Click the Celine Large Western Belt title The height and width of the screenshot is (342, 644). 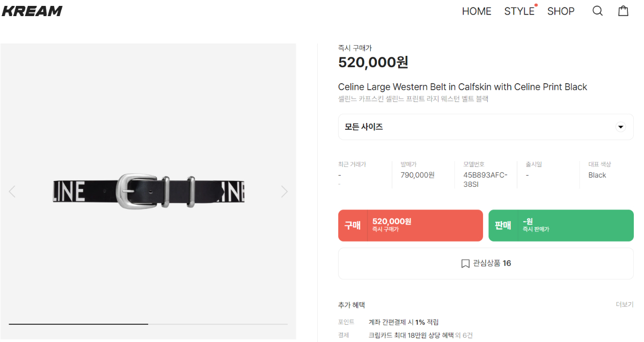tap(463, 87)
